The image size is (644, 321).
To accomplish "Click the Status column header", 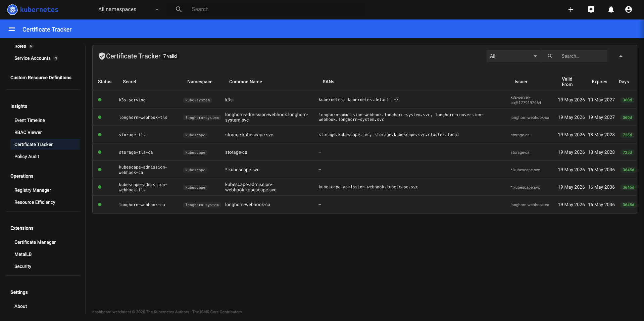I will tap(105, 82).
